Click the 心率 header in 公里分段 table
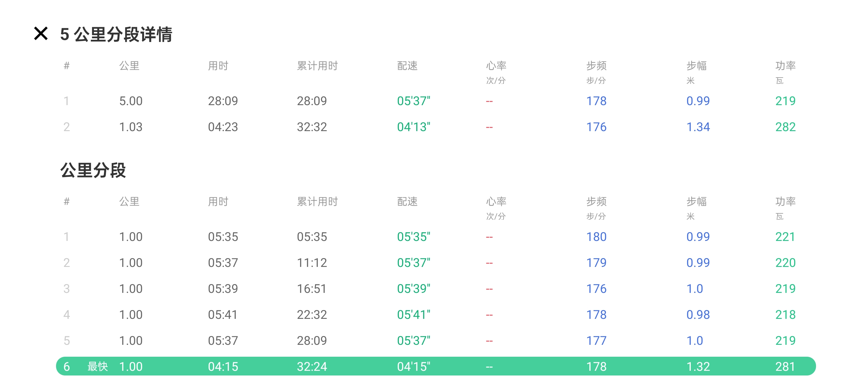This screenshot has height=388, width=868. 496,202
